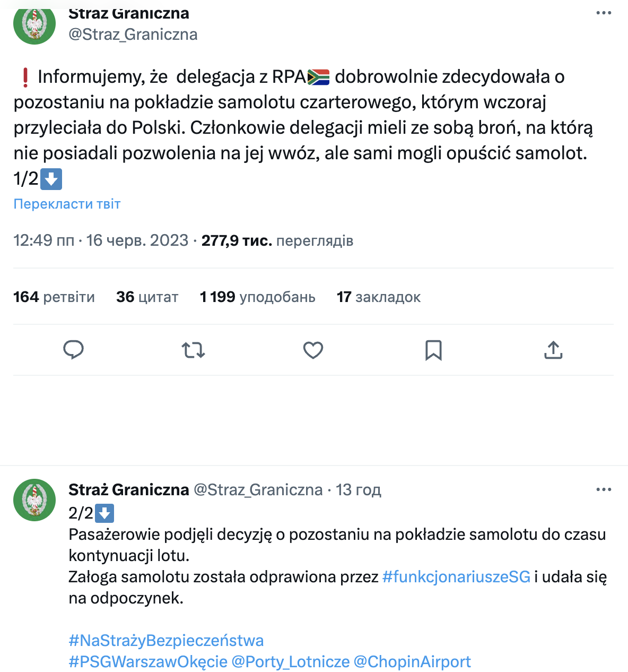The height and width of the screenshot is (672, 628).
Task: Click the '13 год' timestamp on reply
Action: pos(358,489)
